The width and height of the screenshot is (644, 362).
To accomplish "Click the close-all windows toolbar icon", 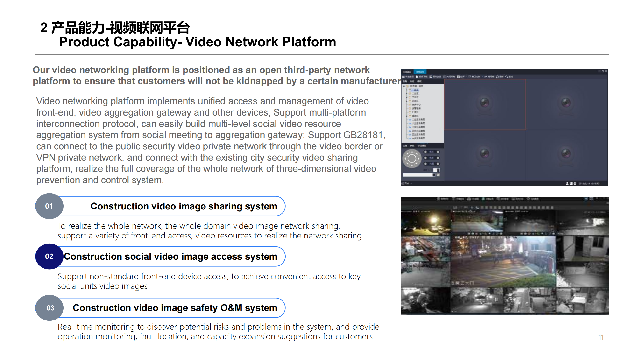I will [x=445, y=77].
